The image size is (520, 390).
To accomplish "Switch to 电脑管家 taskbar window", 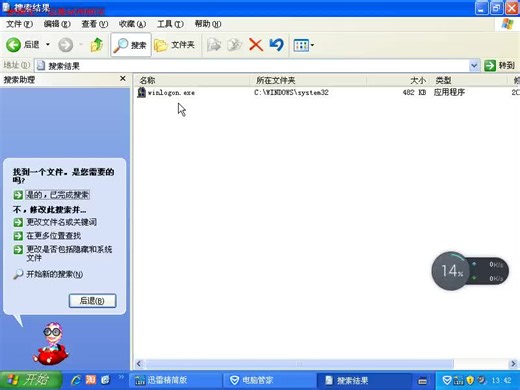I will (x=269, y=380).
